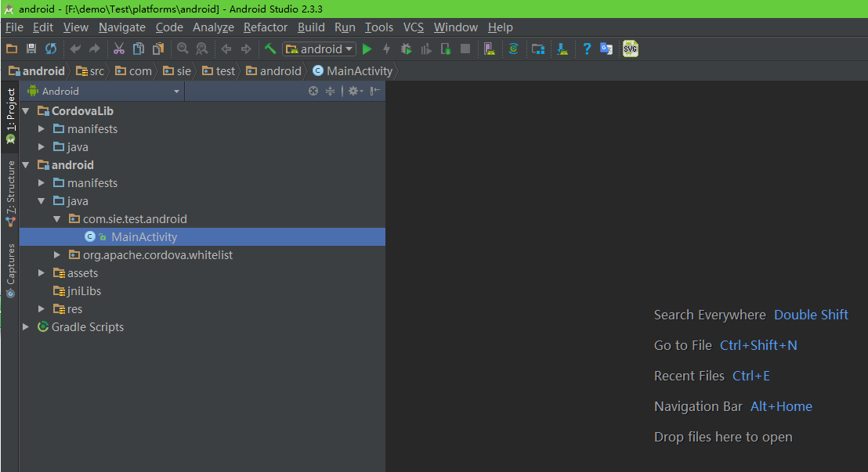Collapse the android module node
This screenshot has width=868, height=472.
tap(26, 165)
